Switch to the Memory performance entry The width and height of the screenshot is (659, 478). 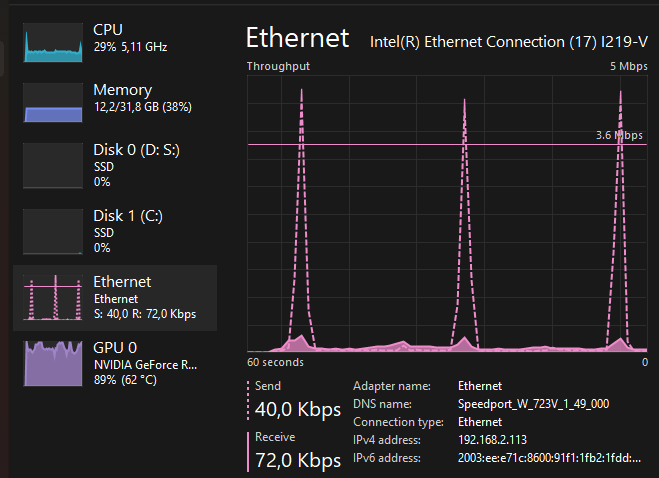[122, 90]
